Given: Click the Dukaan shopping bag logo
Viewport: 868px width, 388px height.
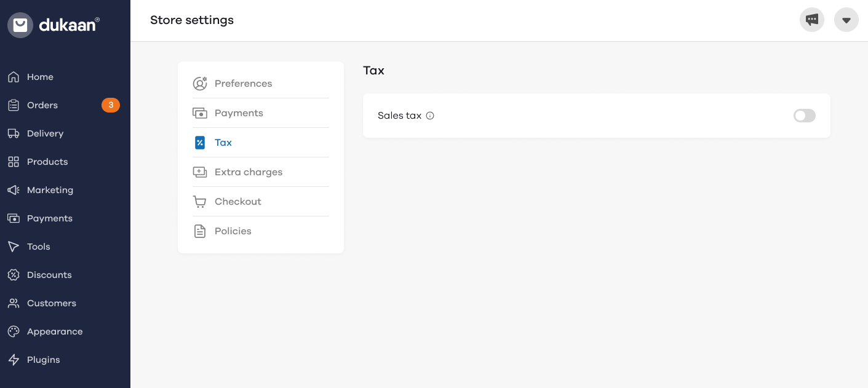Looking at the screenshot, I should tap(20, 25).
